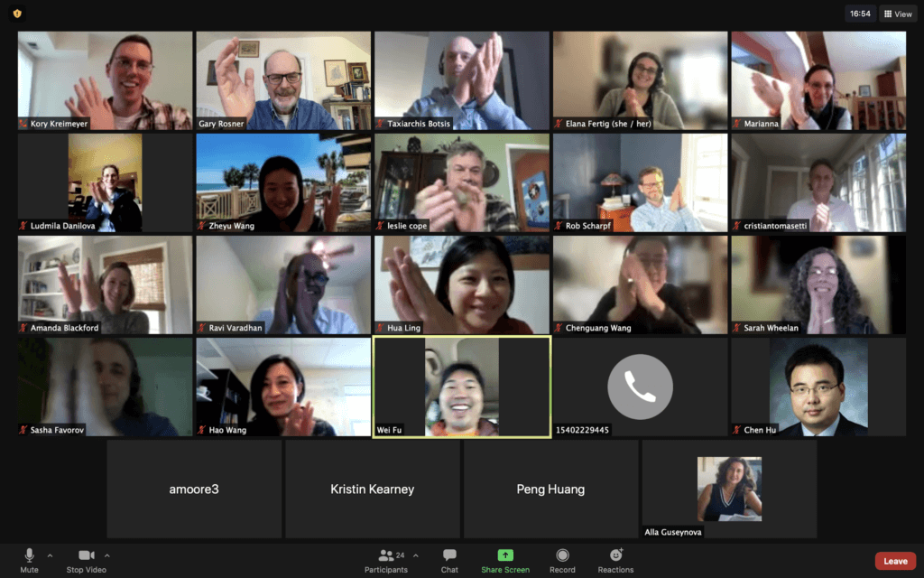Select the Elana Fertig (she / her) label
Image resolution: width=924 pixels, height=578 pixels.
(608, 124)
